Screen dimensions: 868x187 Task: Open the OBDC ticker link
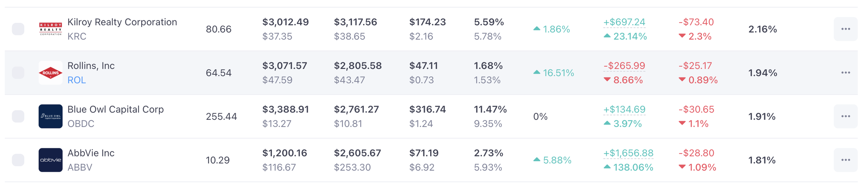click(81, 124)
